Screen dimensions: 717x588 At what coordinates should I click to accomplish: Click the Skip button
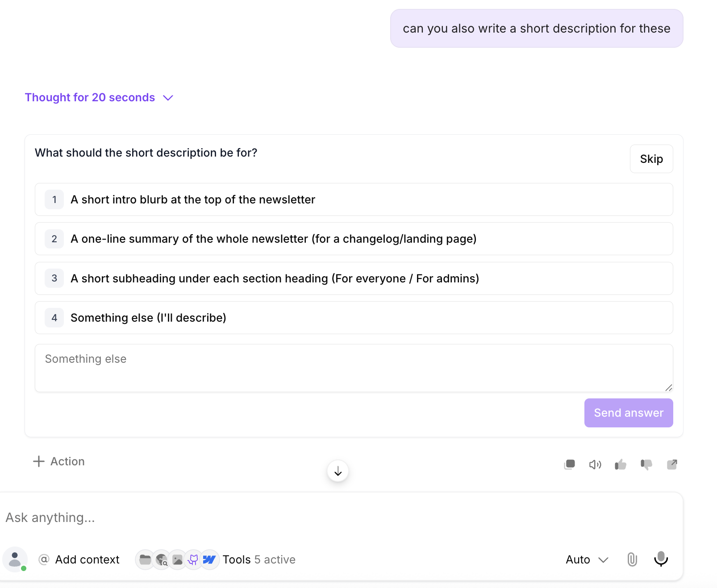(x=651, y=159)
